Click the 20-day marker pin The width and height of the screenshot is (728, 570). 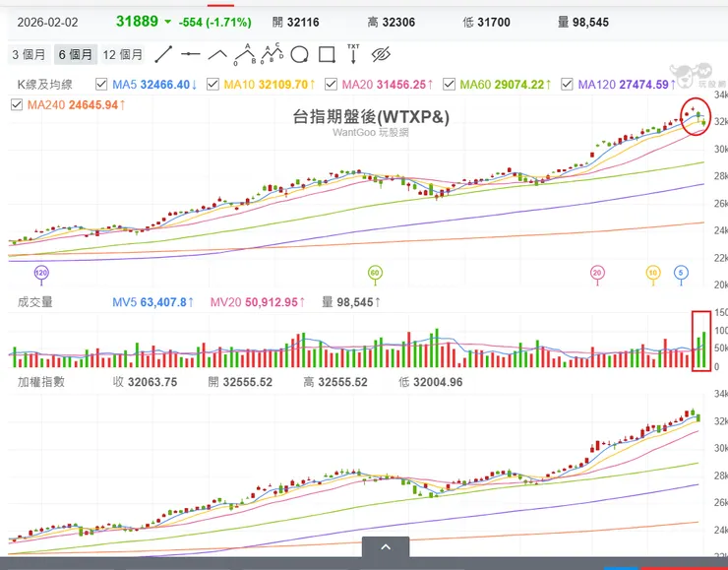597,274
